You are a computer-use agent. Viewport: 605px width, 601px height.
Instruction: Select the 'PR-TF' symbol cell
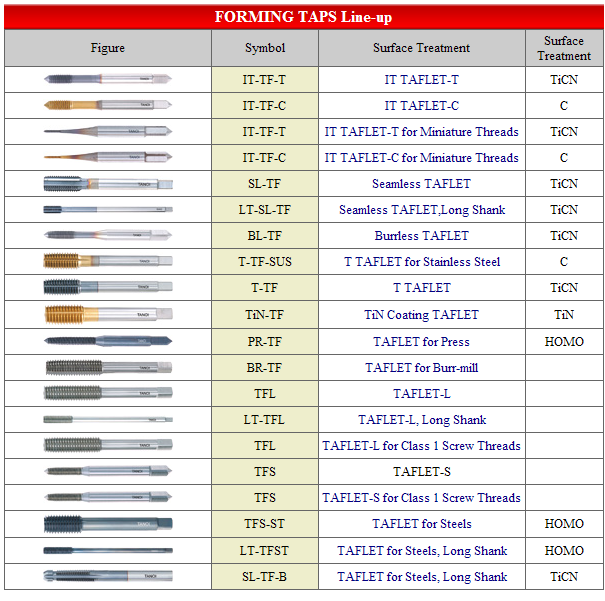click(265, 341)
